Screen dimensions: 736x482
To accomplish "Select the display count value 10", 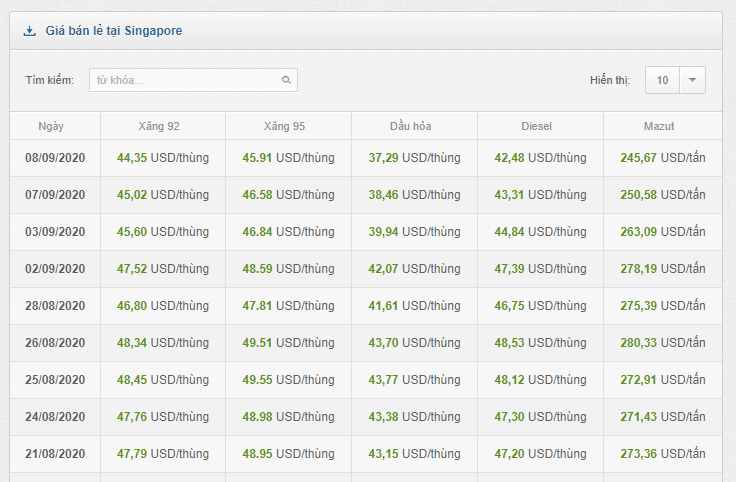I will click(662, 80).
